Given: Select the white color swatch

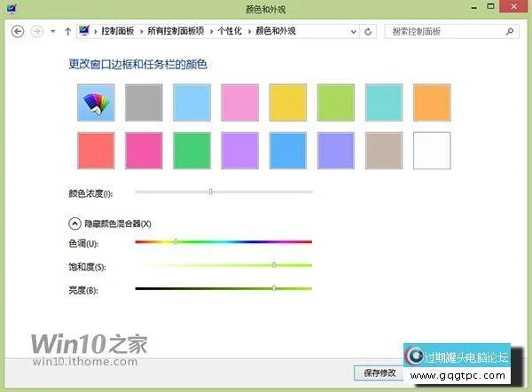Looking at the screenshot, I should [x=432, y=150].
